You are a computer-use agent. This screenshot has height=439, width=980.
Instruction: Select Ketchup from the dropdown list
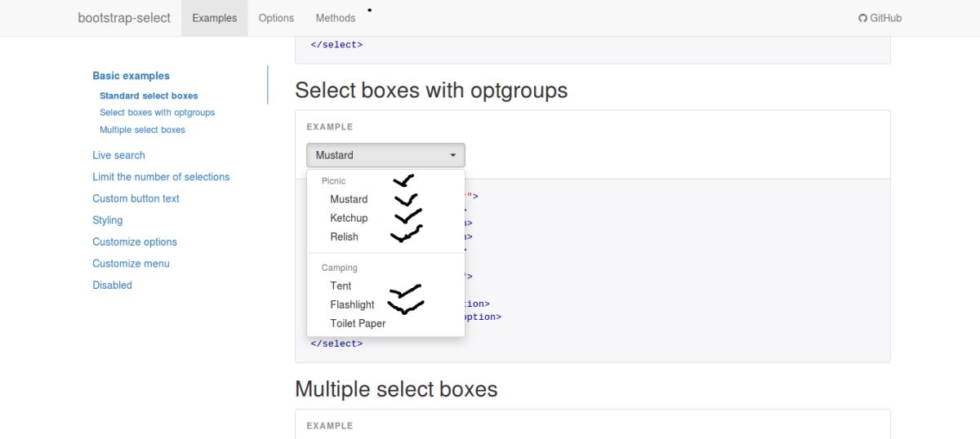[x=349, y=218]
